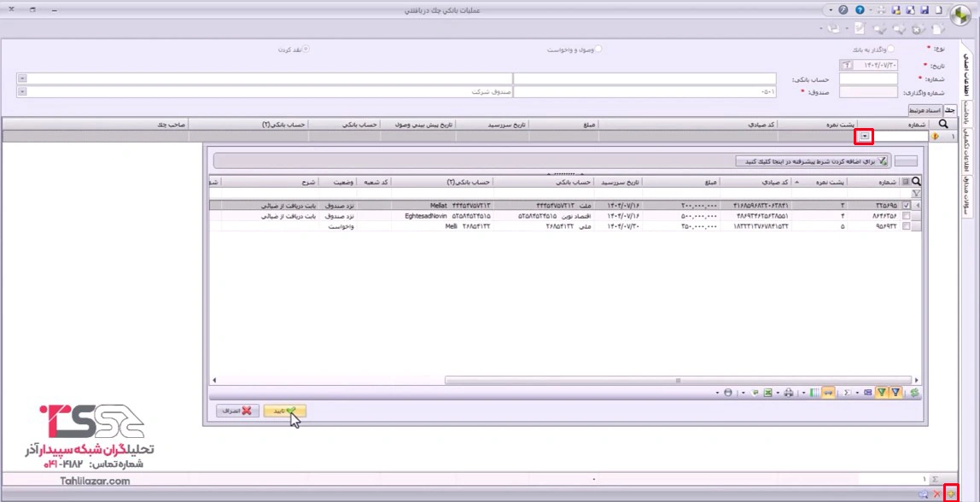Open the dropdown arrow beside the column chooser
Image resolution: width=980 pixels, height=502 pixels.
[803, 393]
